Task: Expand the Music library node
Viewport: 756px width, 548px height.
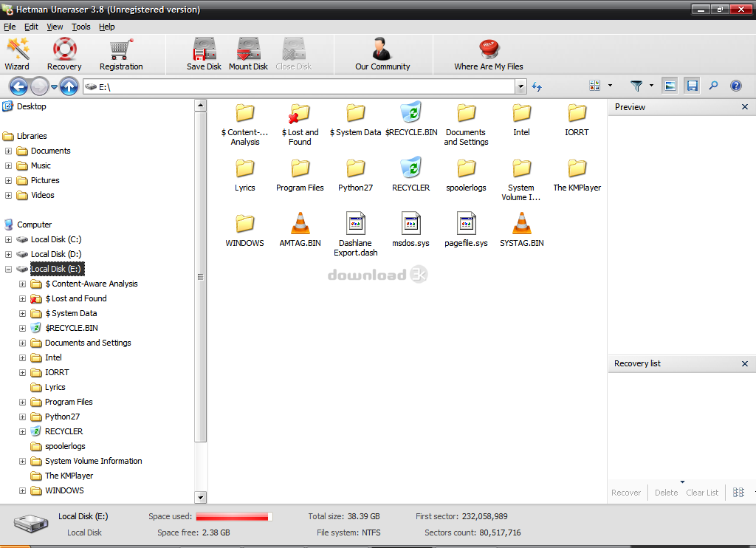Action: 8,166
